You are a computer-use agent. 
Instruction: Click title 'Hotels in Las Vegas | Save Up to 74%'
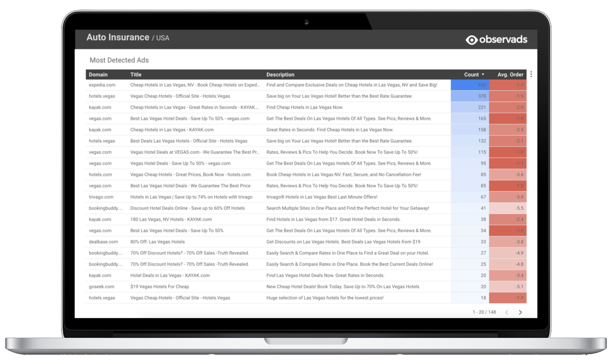tap(191, 197)
